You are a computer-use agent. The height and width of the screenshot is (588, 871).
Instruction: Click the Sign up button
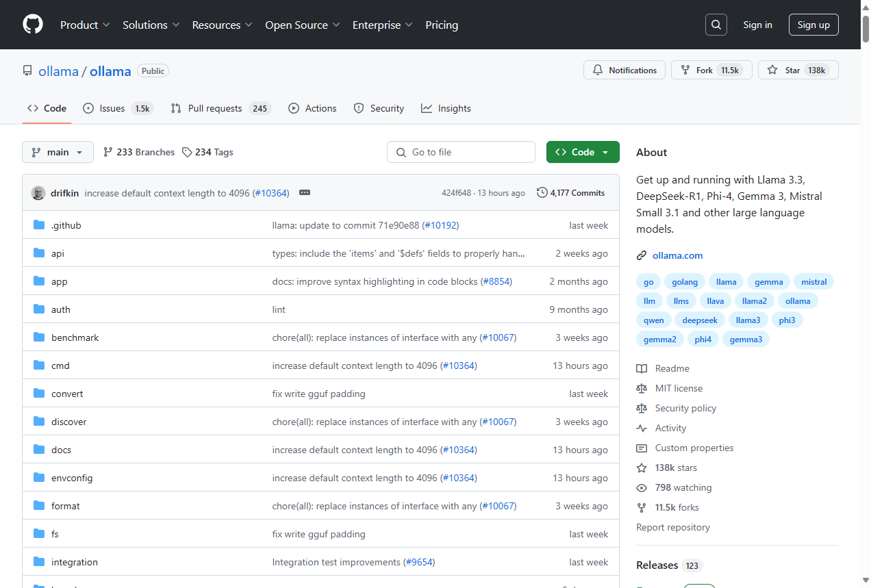click(x=813, y=25)
